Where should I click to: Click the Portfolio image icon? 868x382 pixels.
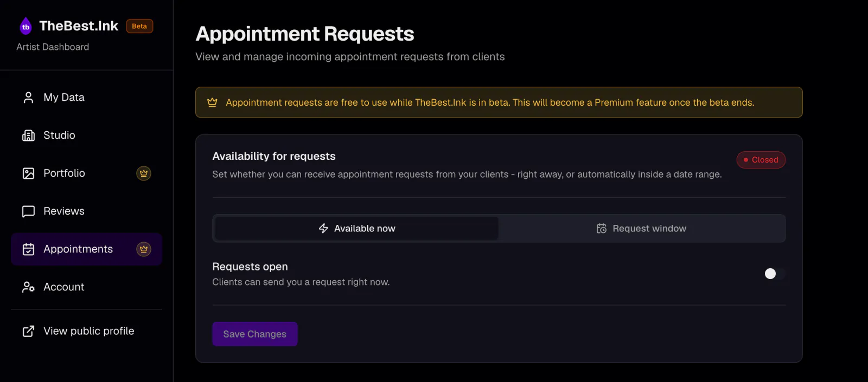click(x=28, y=173)
